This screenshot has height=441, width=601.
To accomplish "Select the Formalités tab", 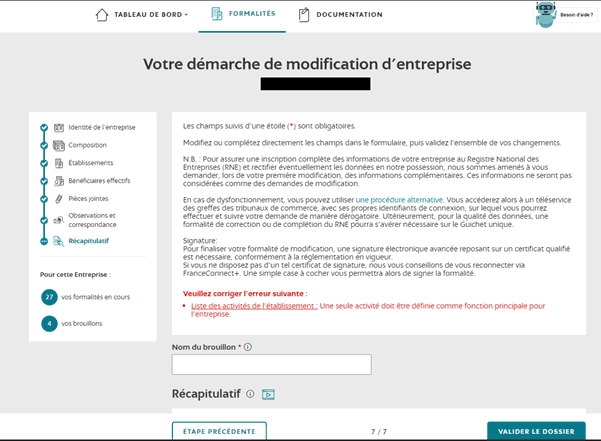I will tap(245, 15).
